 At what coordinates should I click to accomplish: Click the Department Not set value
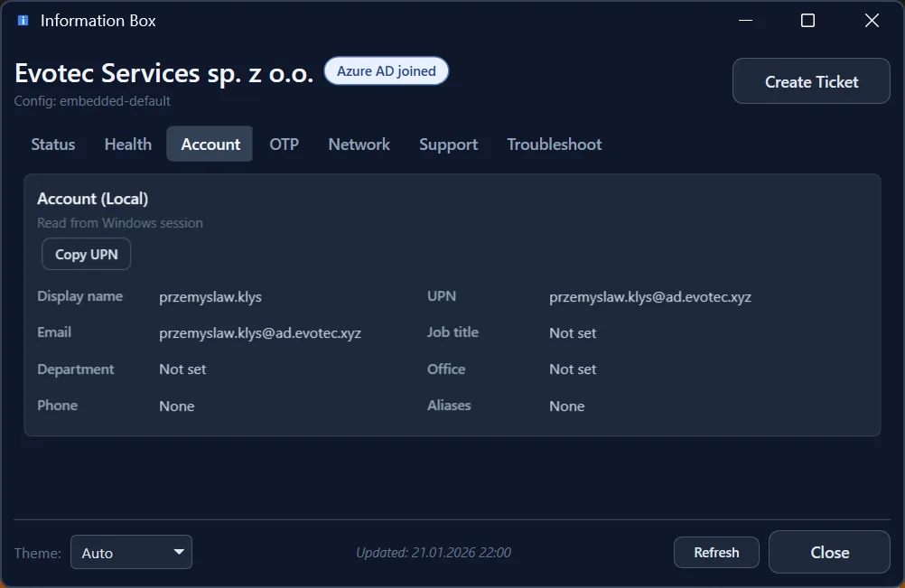[x=182, y=369]
